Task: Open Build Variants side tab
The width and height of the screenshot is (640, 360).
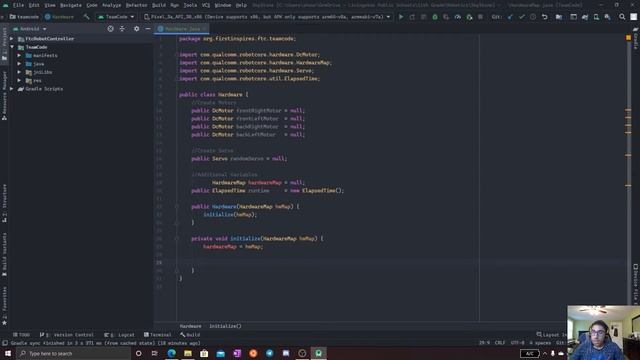Action: tap(4, 254)
